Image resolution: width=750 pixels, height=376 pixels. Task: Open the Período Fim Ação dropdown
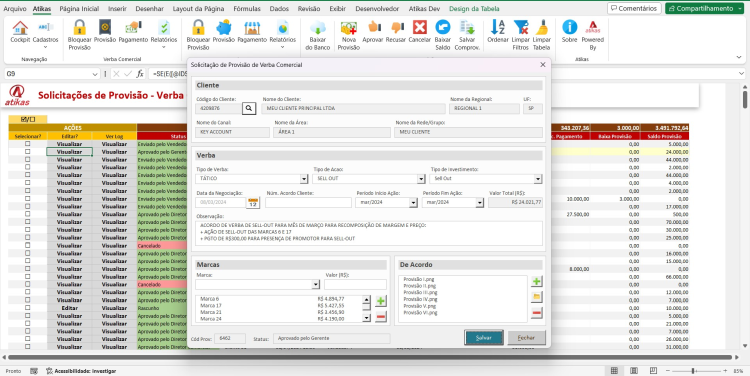coord(480,203)
